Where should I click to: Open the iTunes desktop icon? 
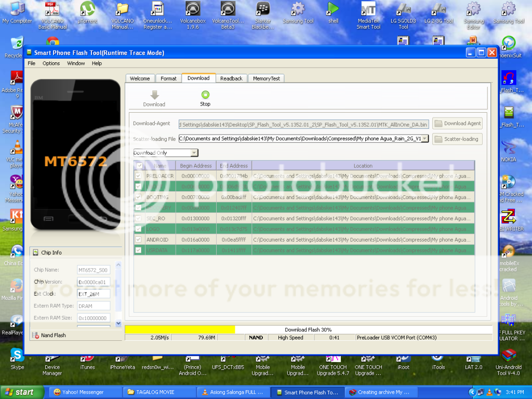coord(87,357)
